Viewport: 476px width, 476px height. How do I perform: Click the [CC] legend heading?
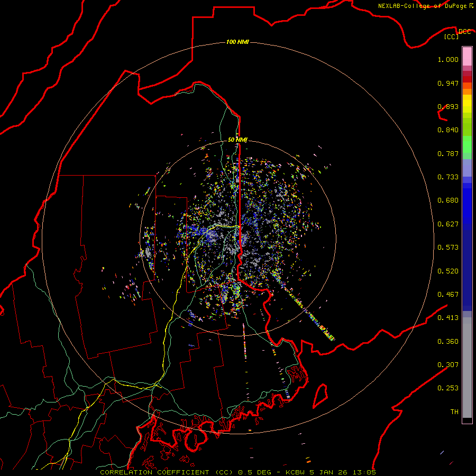(452, 36)
